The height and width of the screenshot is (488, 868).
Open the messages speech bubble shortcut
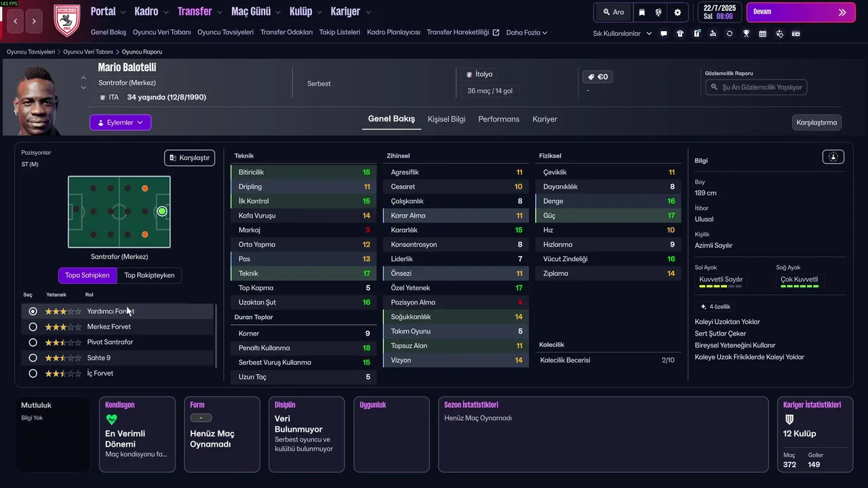[663, 33]
